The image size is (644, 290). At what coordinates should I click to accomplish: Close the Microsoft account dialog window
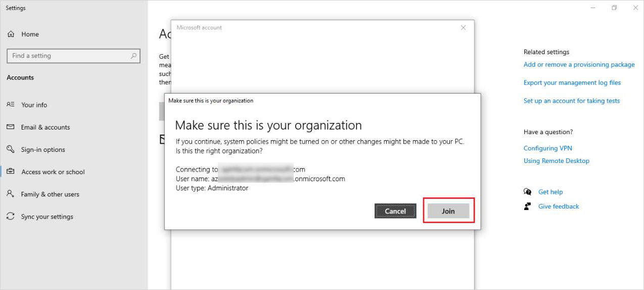[x=463, y=28]
